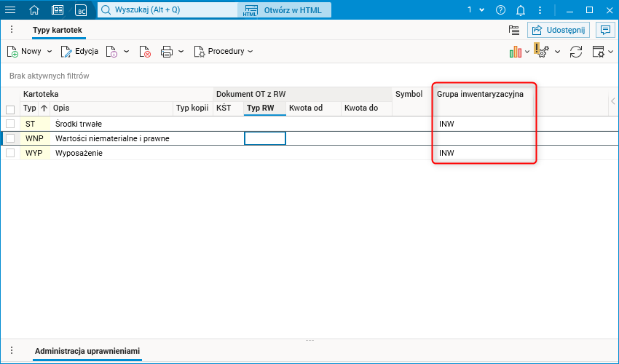Click the search magnifier icon

[x=106, y=10]
